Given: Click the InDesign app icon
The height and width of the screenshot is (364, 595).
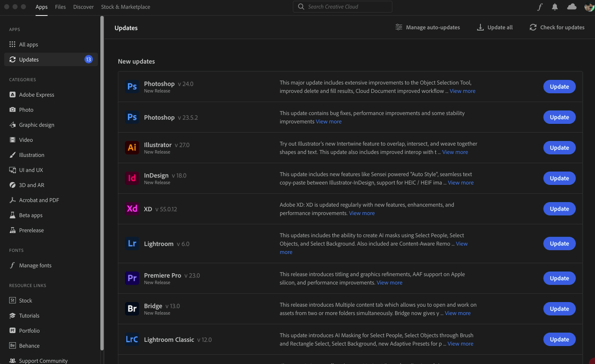Looking at the screenshot, I should [132, 178].
